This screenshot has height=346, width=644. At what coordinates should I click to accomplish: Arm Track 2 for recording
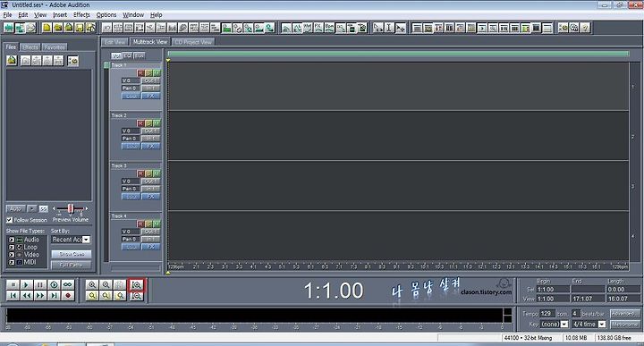[141, 123]
